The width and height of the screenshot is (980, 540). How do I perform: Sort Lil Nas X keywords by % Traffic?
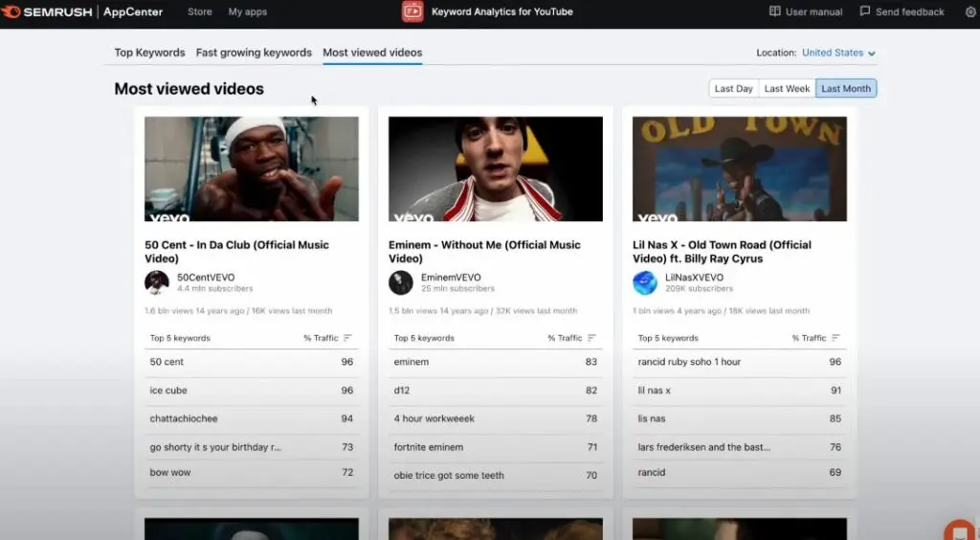pos(835,338)
